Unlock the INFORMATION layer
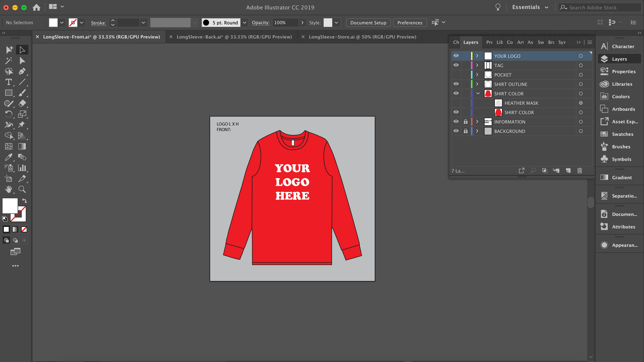 tap(465, 121)
